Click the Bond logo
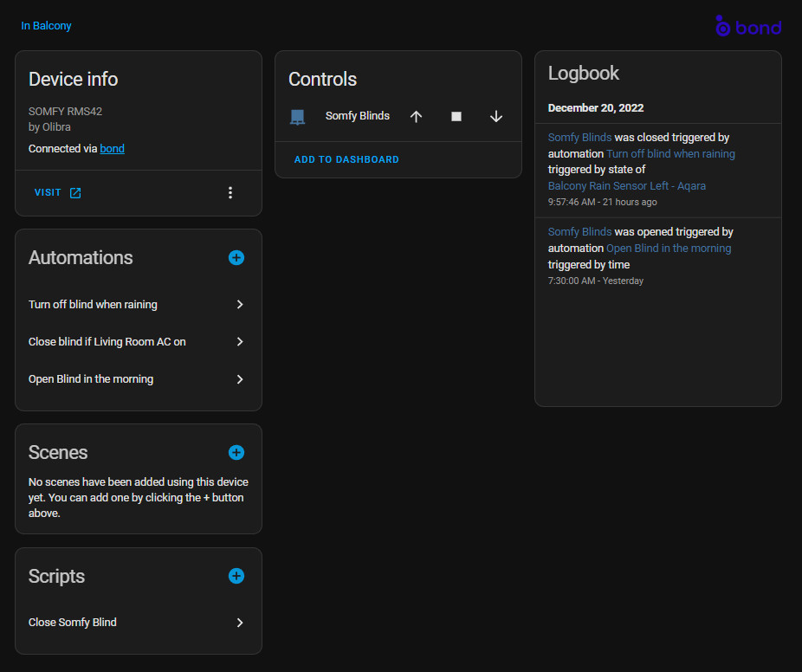The height and width of the screenshot is (672, 802). (x=748, y=27)
